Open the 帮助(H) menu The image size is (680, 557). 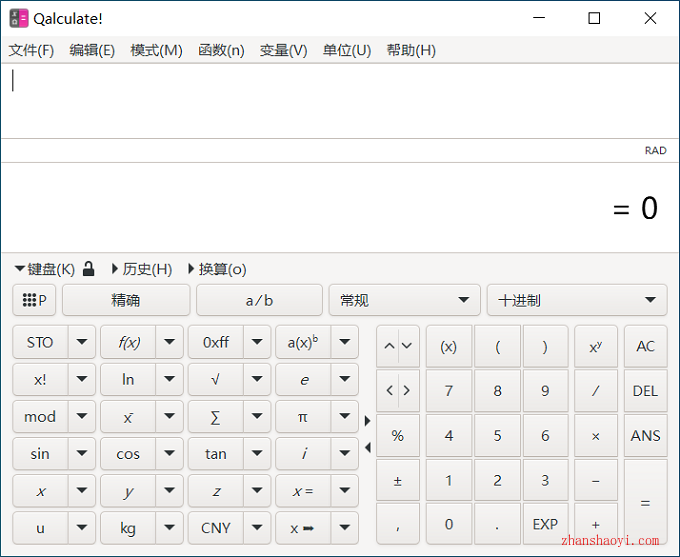pos(411,50)
